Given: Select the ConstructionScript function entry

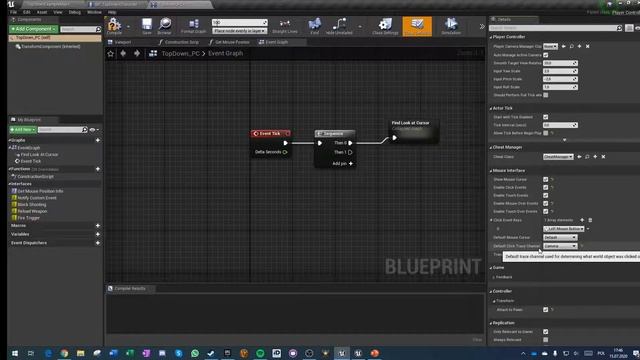Looking at the screenshot, I should point(36,176).
